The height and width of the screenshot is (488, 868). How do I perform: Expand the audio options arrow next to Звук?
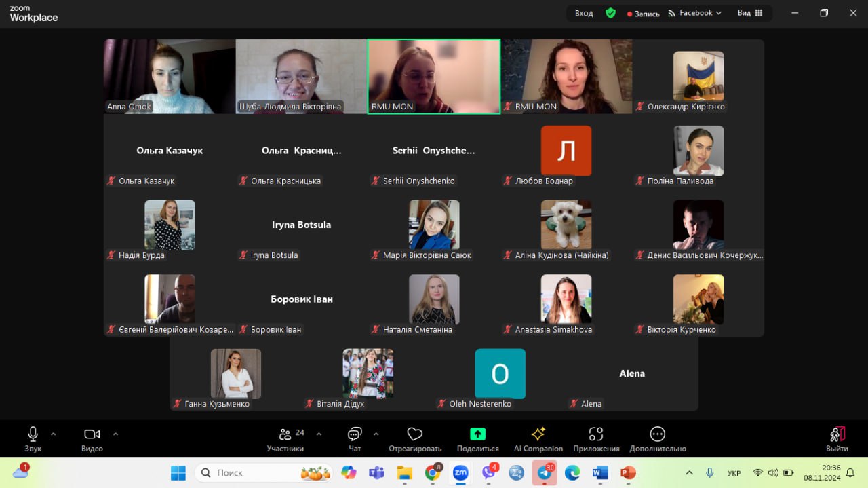54,434
